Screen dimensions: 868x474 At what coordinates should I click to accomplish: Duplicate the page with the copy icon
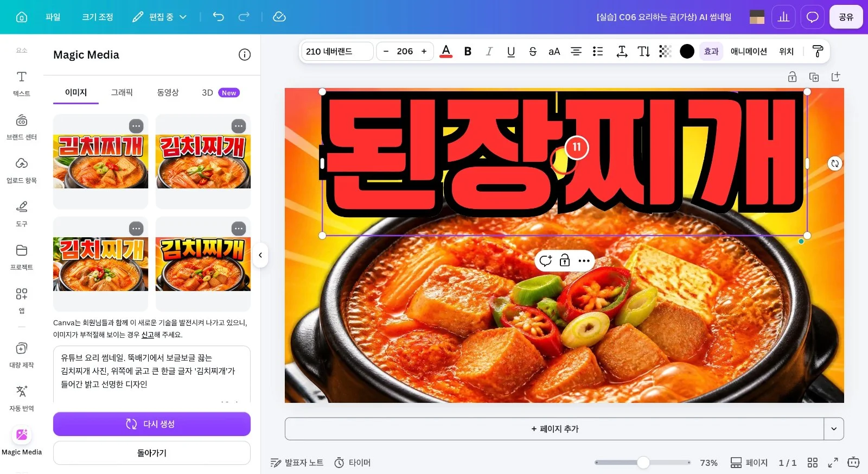pos(814,77)
